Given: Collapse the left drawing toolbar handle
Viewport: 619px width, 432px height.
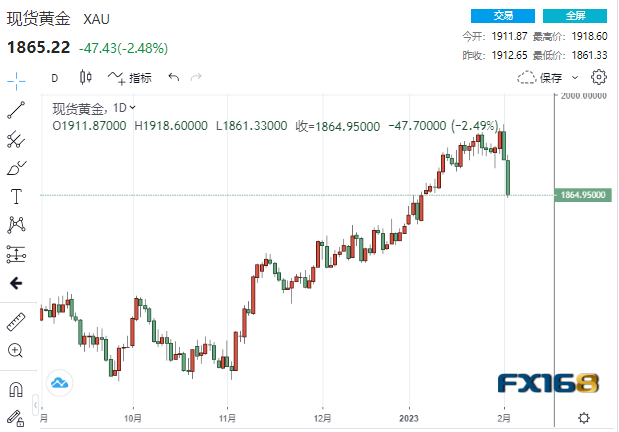Looking at the screenshot, I should click(36, 405).
